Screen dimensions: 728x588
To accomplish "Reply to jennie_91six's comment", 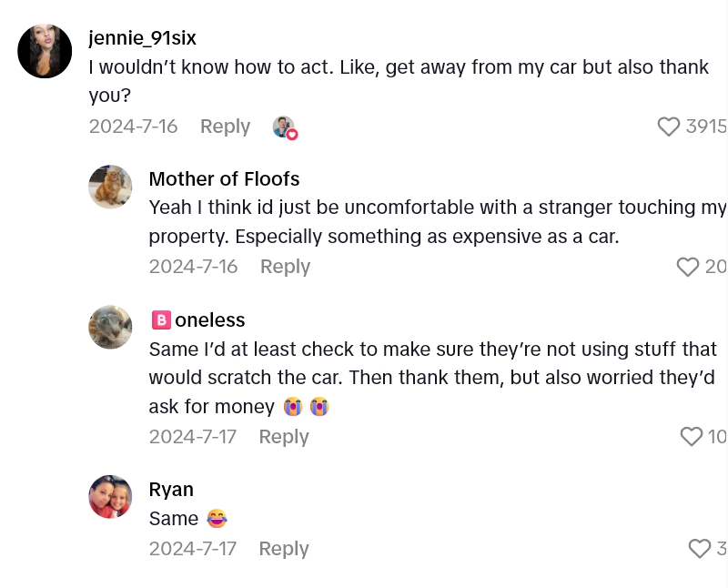I will 225,127.
